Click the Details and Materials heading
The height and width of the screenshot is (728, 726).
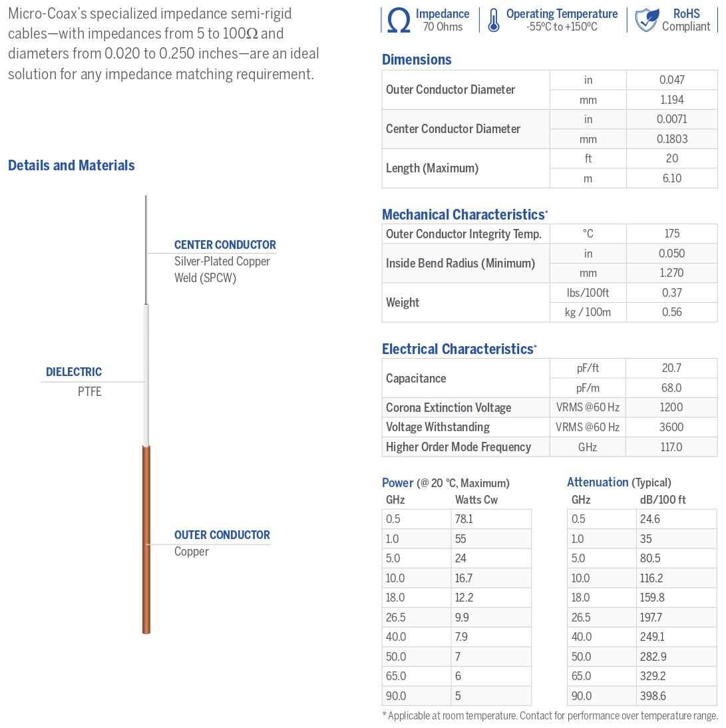[x=71, y=166]
